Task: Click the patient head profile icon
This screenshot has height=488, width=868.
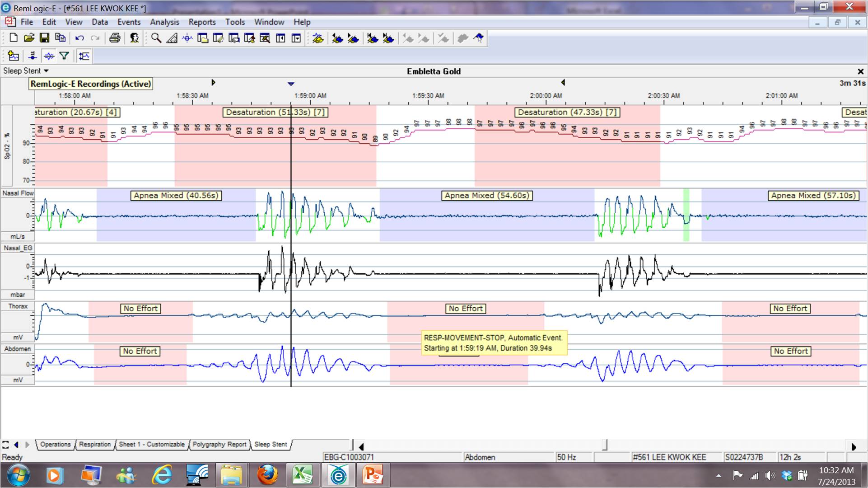Action: pos(134,38)
